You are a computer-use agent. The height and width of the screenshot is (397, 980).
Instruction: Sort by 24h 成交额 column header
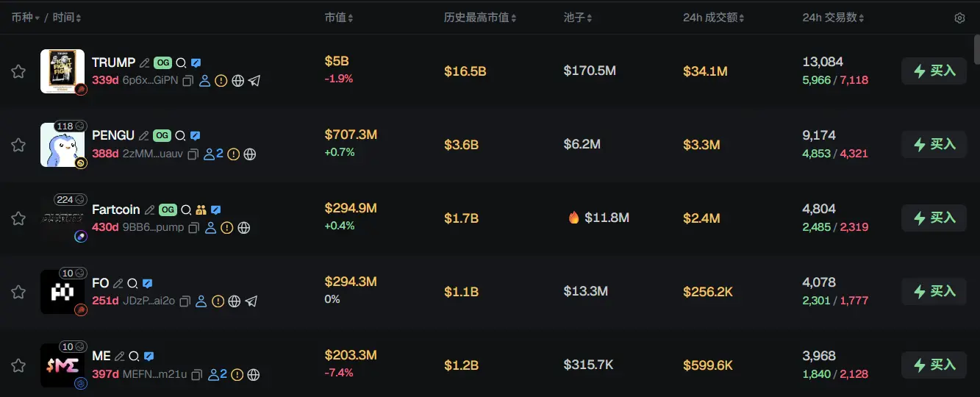713,18
